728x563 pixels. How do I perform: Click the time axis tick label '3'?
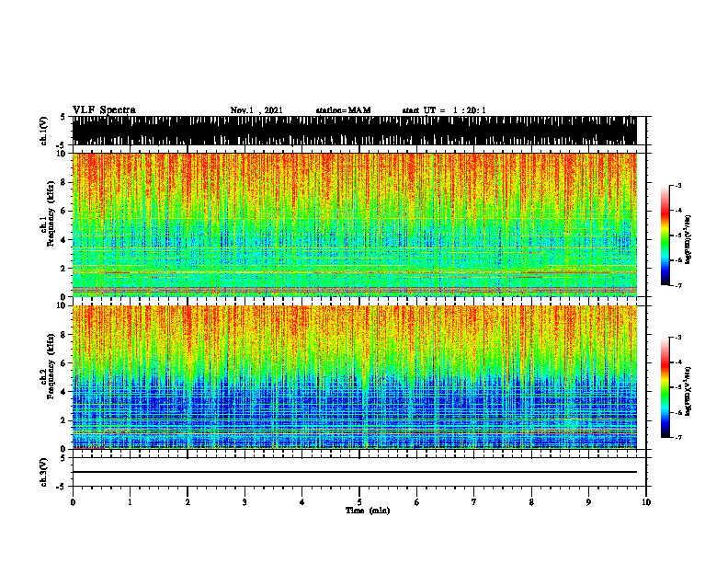(x=245, y=502)
